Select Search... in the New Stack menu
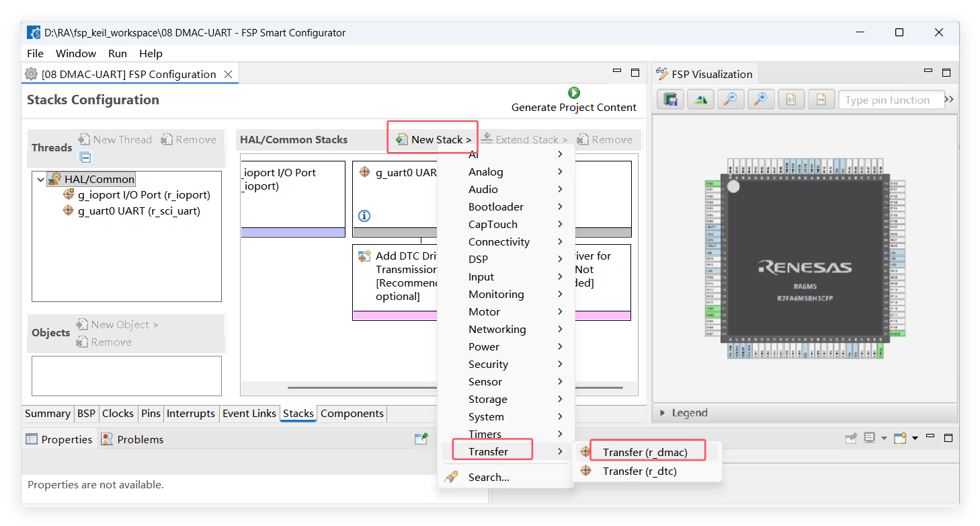980x526 pixels. click(x=505, y=477)
